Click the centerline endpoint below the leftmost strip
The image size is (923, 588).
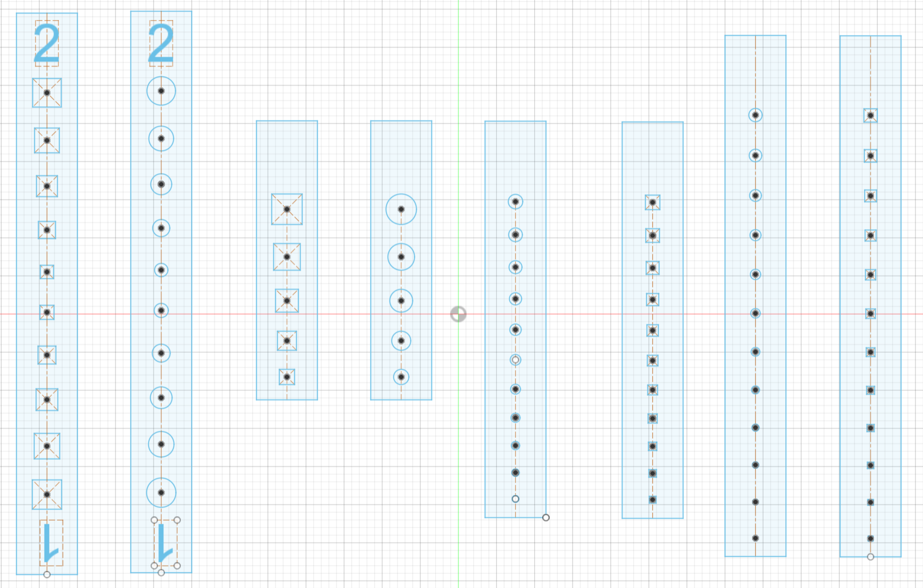coord(47,574)
